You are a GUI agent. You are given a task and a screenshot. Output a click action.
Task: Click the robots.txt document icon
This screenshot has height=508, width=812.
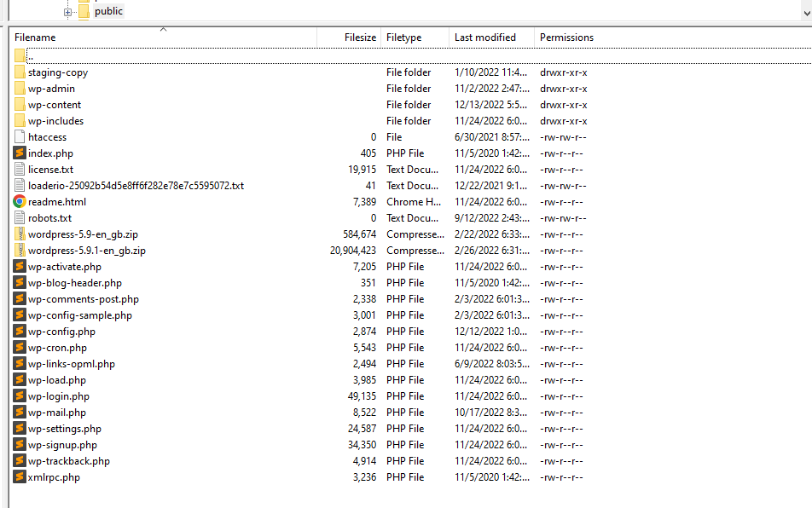tap(20, 218)
